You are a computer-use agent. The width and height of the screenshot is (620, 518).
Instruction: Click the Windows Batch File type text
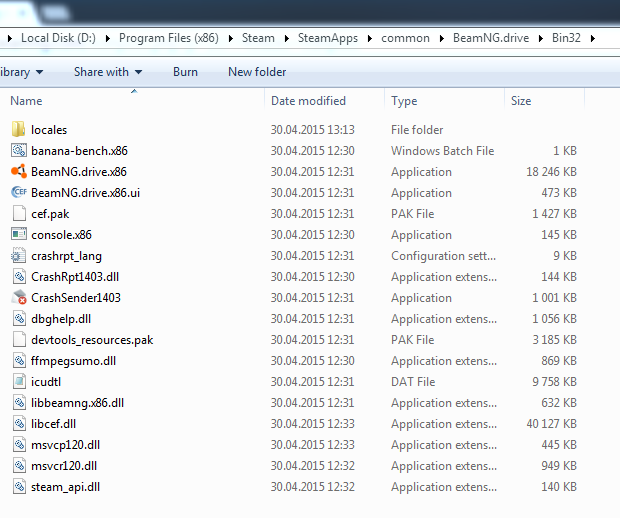pos(442,151)
